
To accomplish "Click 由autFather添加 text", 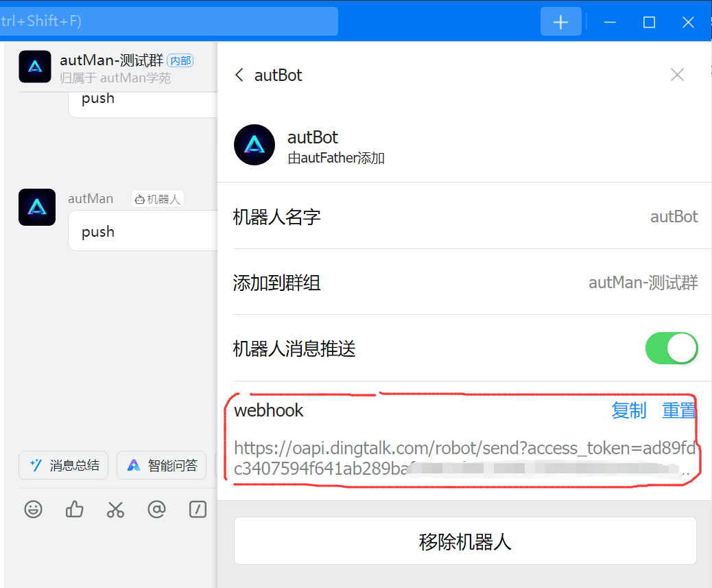I will click(336, 158).
